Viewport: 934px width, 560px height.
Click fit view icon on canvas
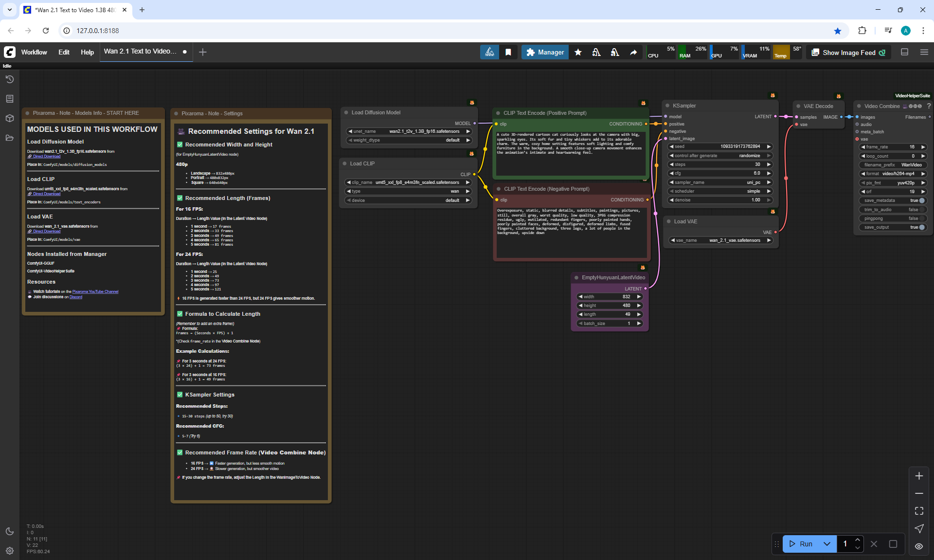click(x=919, y=511)
